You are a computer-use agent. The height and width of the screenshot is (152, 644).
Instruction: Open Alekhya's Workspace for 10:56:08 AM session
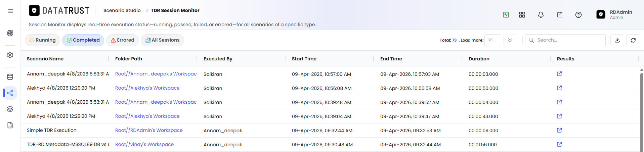[x=147, y=88]
